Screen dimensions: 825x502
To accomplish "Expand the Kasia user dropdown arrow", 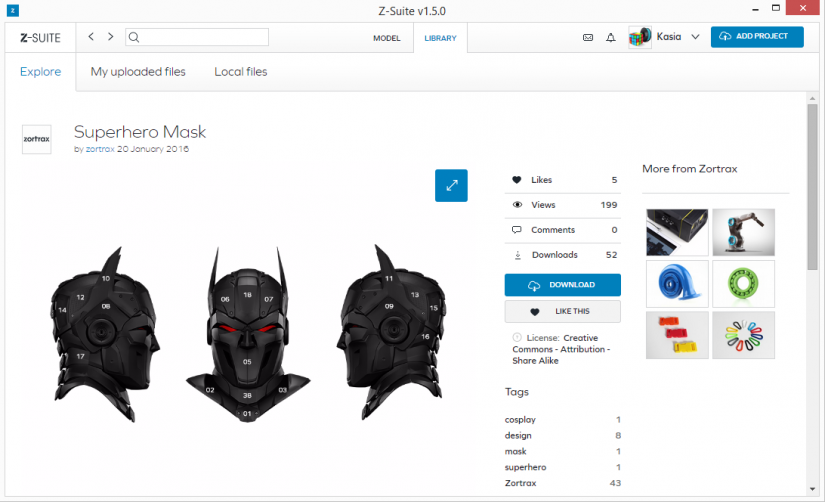I will 696,37.
